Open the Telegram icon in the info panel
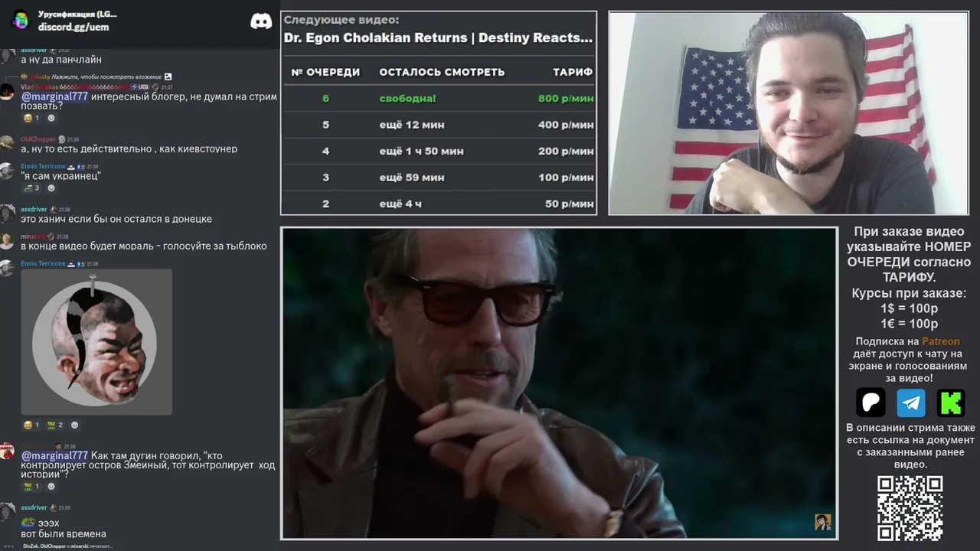 (x=911, y=402)
